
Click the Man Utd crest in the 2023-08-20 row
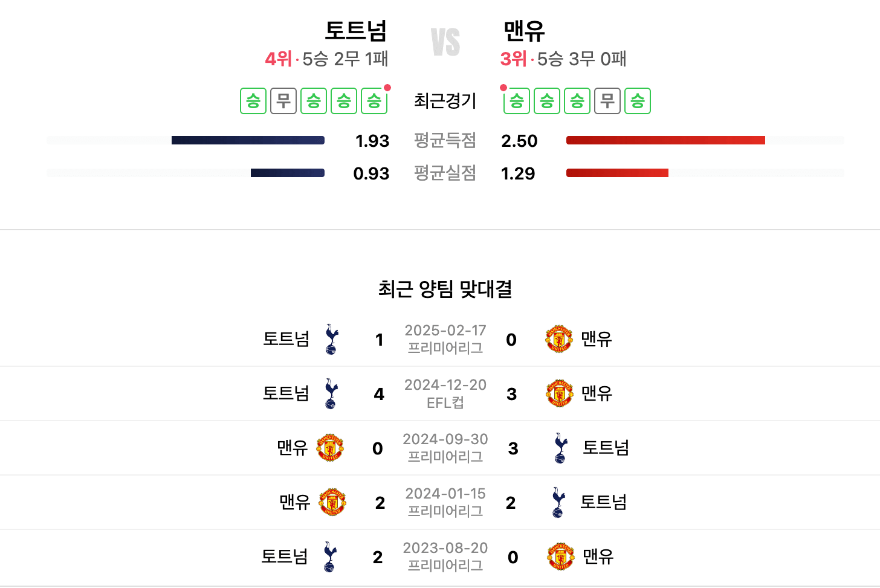(x=560, y=556)
